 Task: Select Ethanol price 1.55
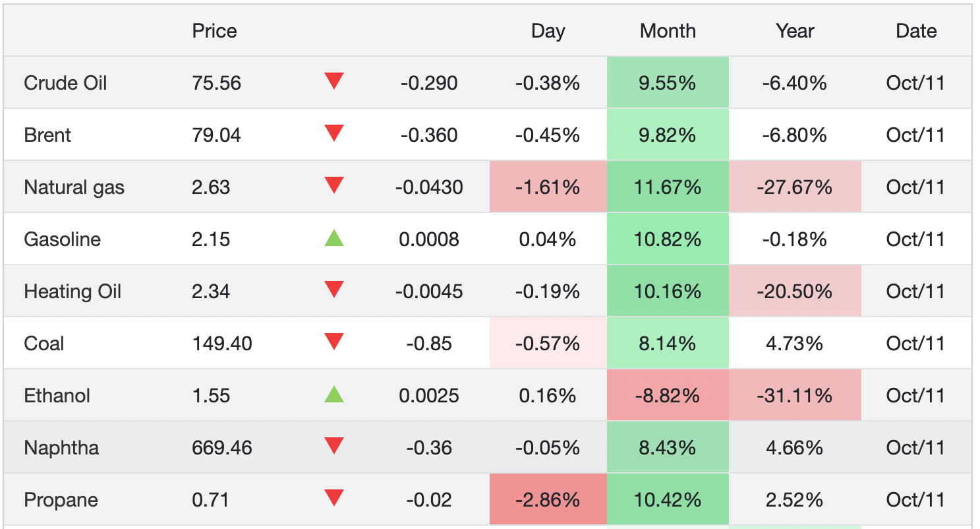pyautogui.click(x=211, y=395)
